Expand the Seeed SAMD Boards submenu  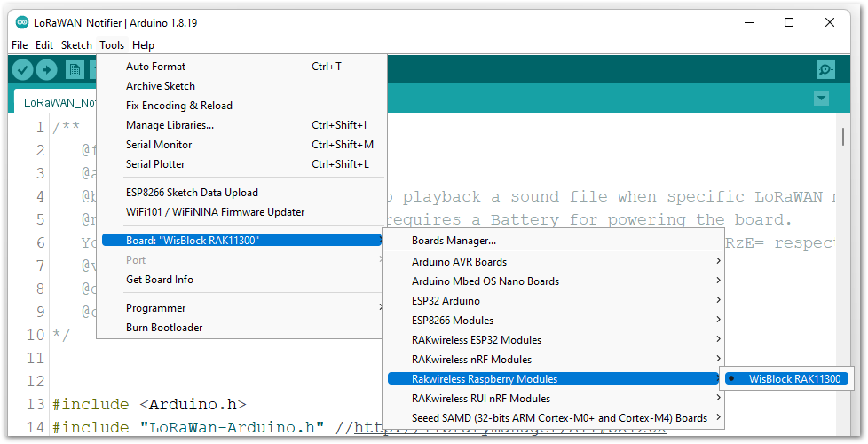point(554,418)
